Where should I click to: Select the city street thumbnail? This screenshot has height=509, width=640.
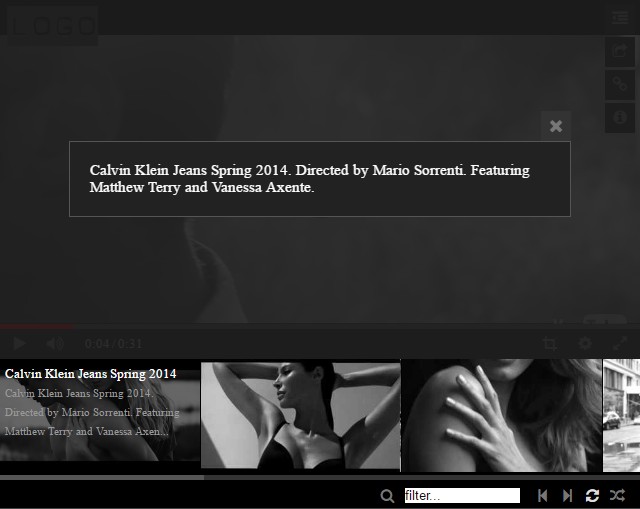tap(622, 416)
